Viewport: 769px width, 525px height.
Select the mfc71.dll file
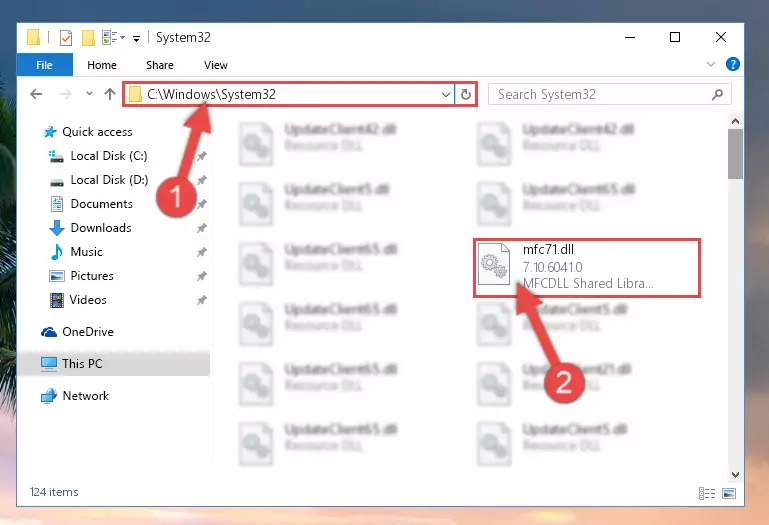coord(587,267)
